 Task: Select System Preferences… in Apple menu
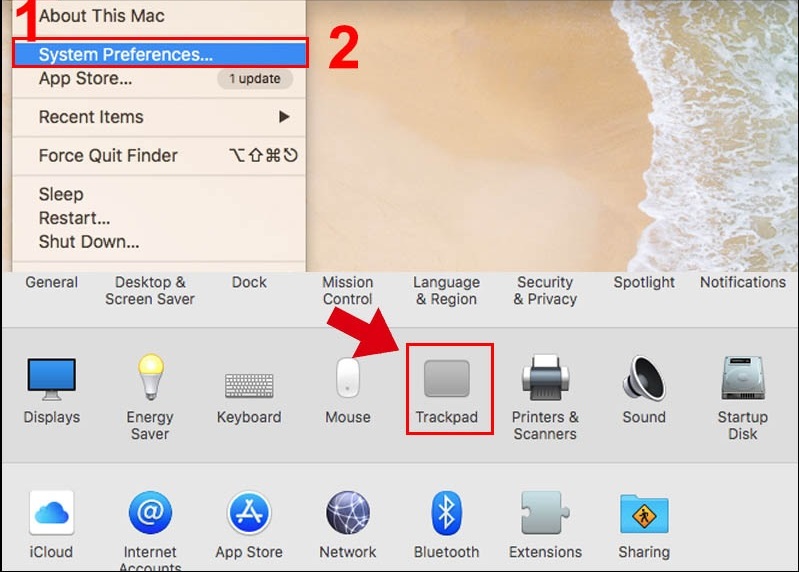pos(159,54)
